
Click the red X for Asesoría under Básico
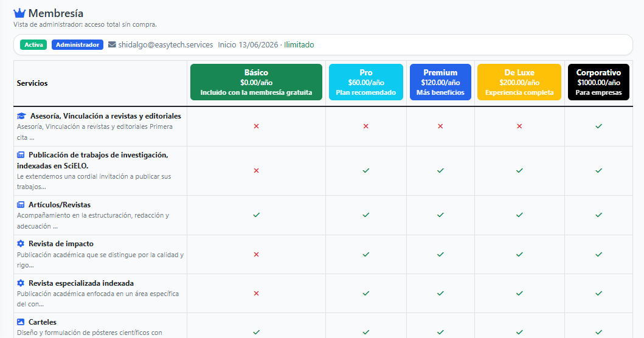pyautogui.click(x=256, y=126)
